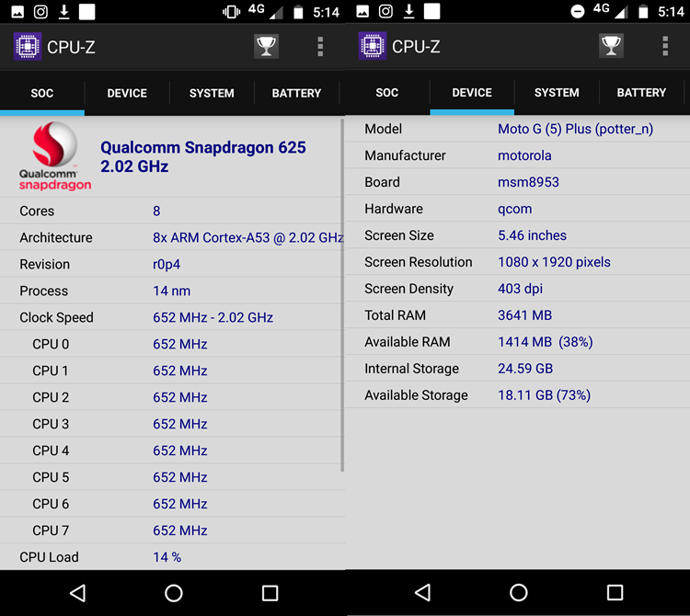The image size is (690, 616).
Task: Tap the Qualcomm Snapdragon 625 heading
Action: (x=203, y=157)
